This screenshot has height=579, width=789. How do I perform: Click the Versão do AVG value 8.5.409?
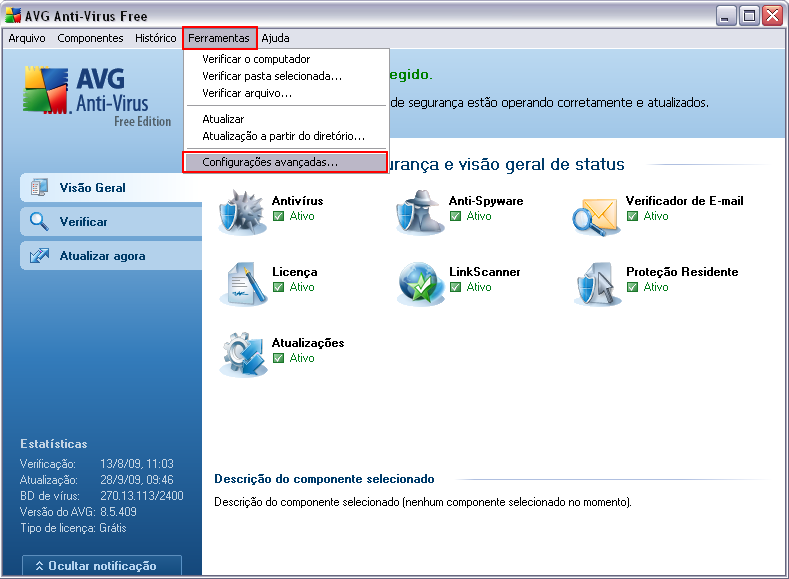[x=118, y=512]
